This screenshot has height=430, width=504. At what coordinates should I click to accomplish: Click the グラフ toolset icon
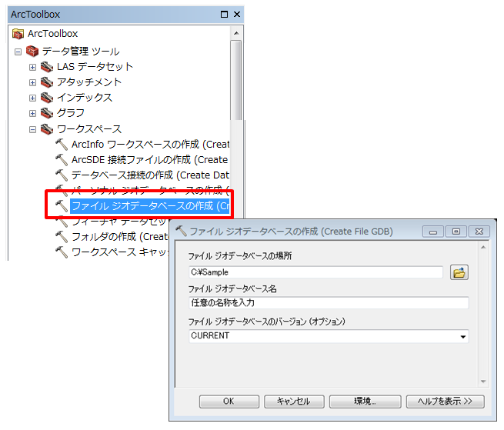[47, 113]
